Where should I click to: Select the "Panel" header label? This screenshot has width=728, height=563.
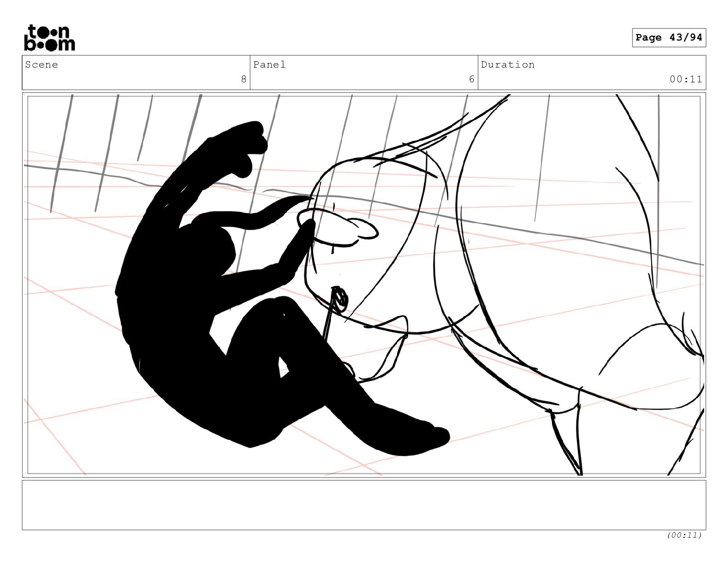pos(269,65)
